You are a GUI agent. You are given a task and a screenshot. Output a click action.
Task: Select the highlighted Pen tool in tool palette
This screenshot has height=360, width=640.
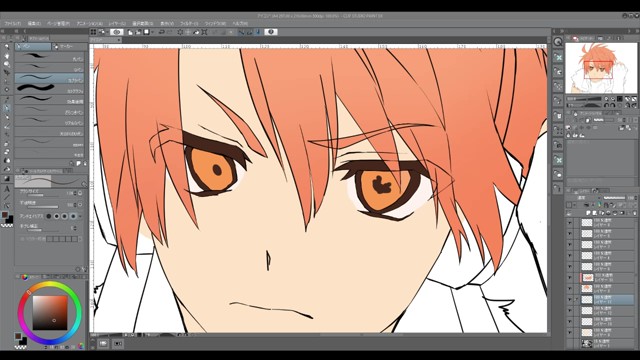[7, 108]
